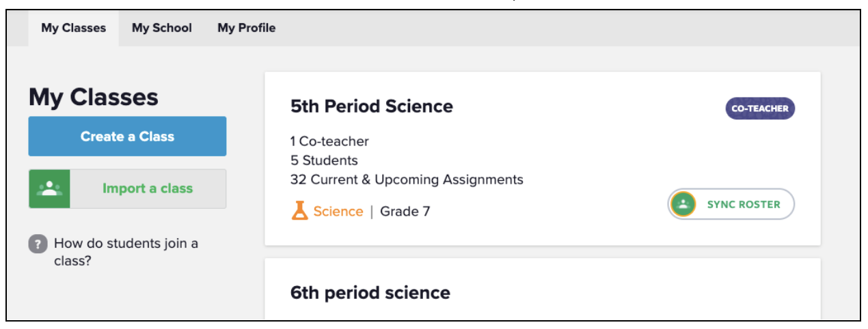Click the orange science flask icon

pos(300,212)
